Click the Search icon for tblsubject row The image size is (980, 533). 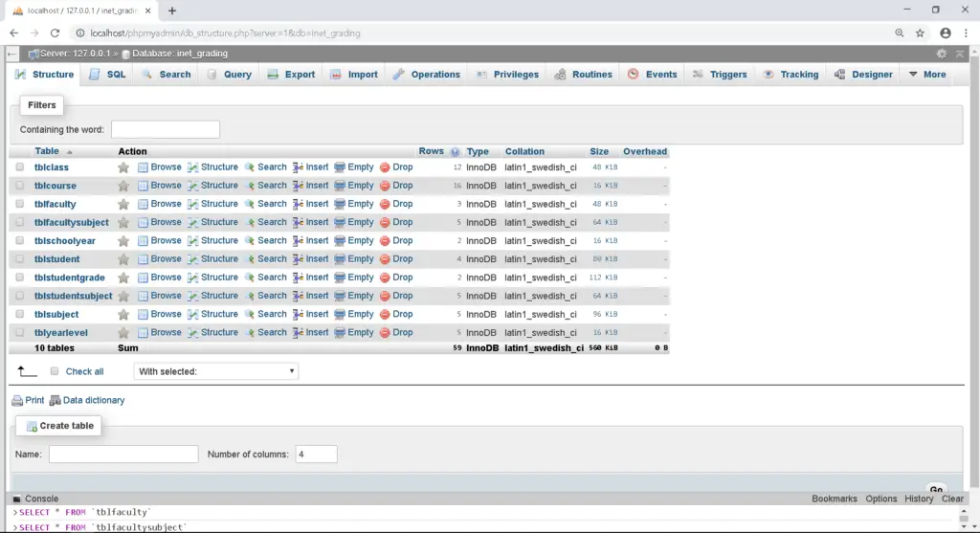coord(251,314)
